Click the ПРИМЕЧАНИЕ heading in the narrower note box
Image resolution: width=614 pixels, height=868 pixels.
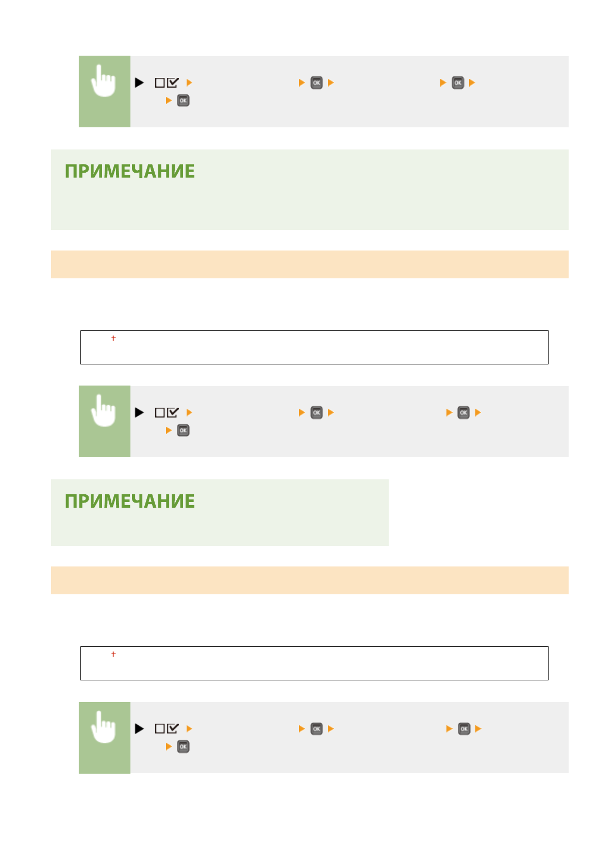pyautogui.click(x=130, y=502)
